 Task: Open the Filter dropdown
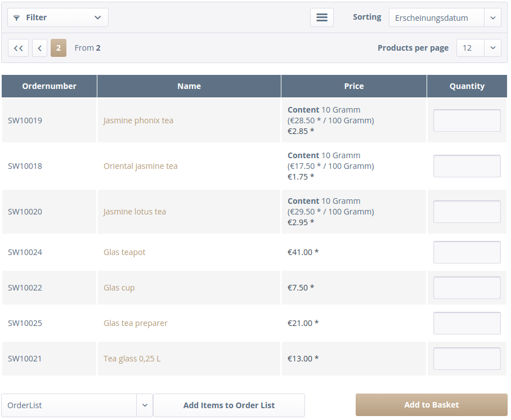(57, 17)
